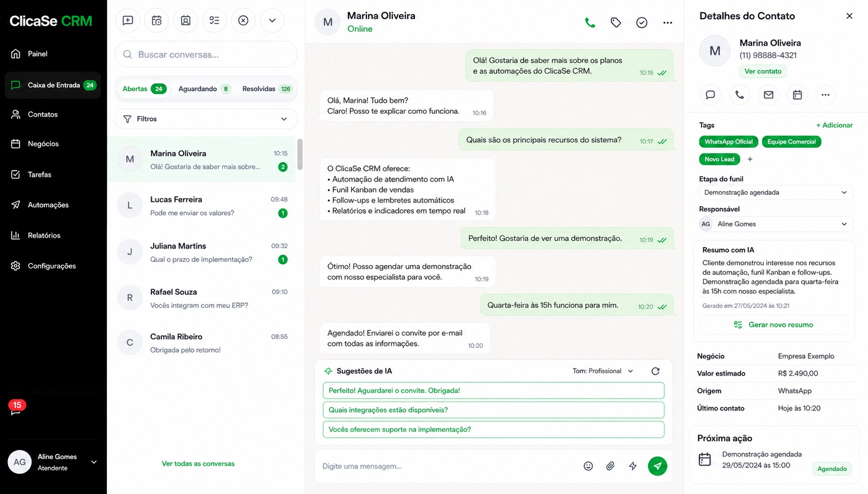Select the Abertas tab

point(144,89)
